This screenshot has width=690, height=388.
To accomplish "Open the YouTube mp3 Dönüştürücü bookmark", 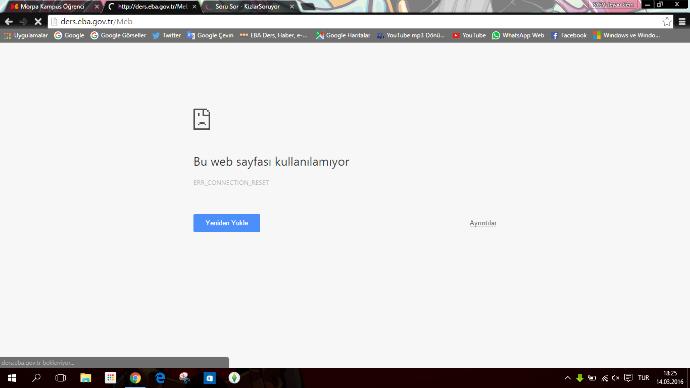I will point(411,35).
